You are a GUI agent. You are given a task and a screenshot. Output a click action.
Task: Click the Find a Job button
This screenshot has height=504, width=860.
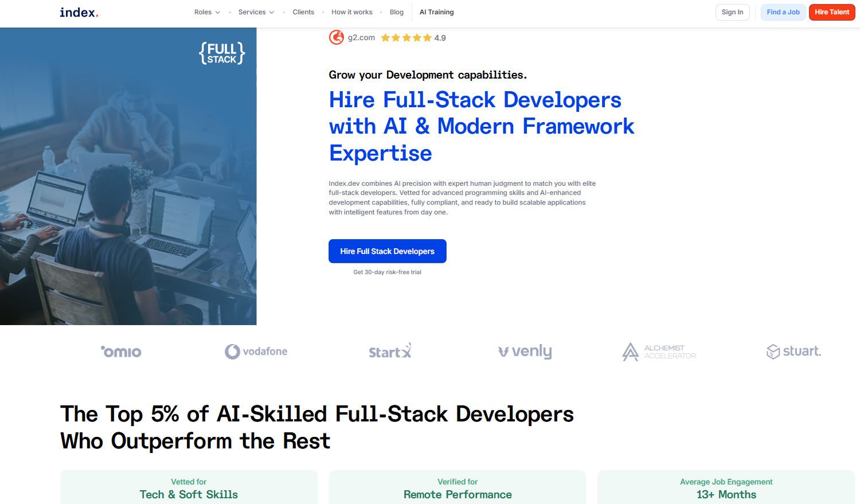pos(783,12)
